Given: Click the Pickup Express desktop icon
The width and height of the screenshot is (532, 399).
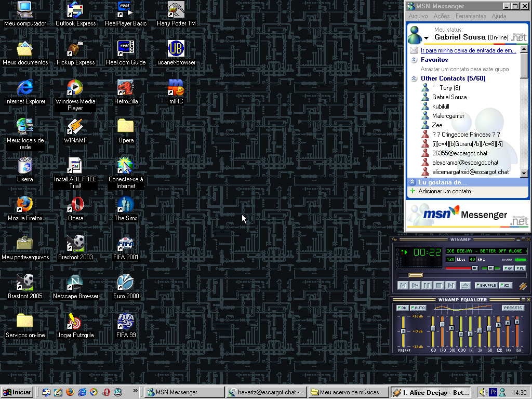Looking at the screenshot, I should (x=75, y=52).
